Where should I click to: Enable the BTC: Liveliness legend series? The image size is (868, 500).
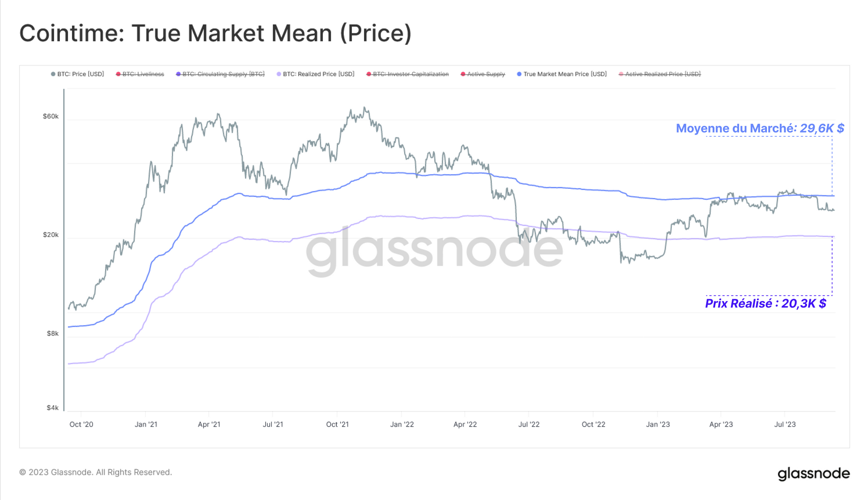(x=140, y=74)
